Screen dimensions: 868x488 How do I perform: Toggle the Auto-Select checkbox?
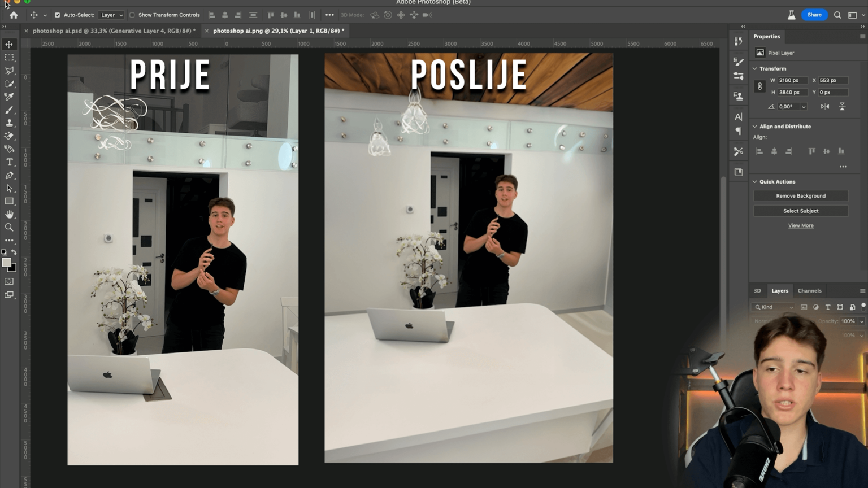tap(57, 15)
